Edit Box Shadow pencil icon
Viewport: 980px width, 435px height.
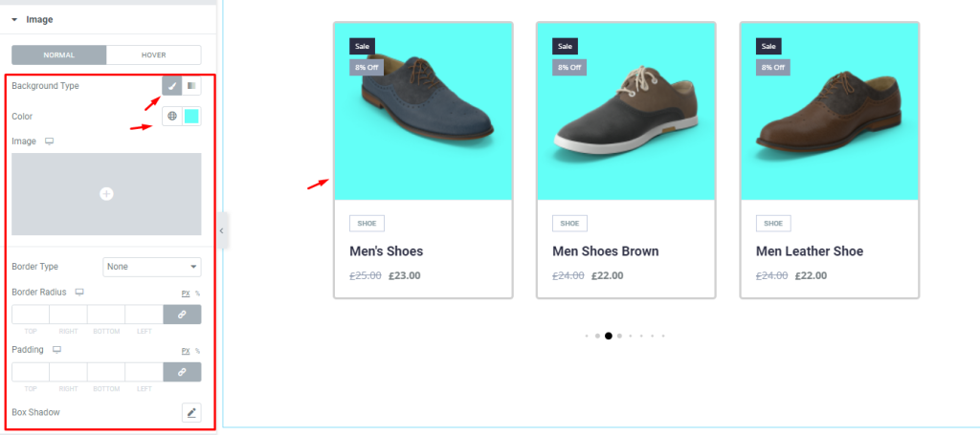191,412
